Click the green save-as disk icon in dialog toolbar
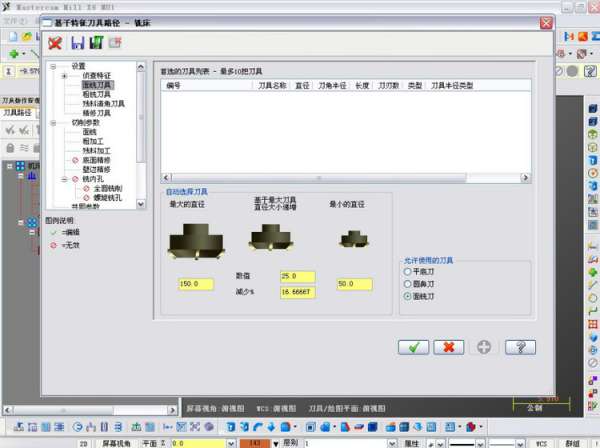 point(96,42)
